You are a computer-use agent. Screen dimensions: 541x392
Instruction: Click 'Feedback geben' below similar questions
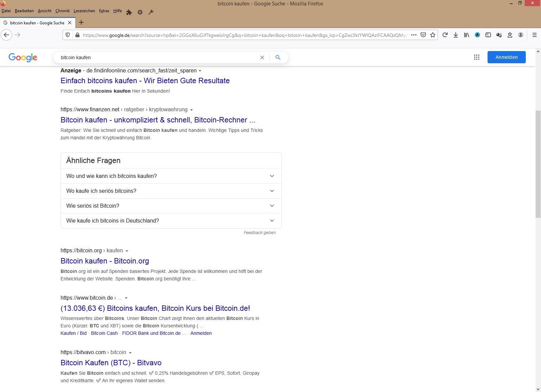[x=260, y=233]
